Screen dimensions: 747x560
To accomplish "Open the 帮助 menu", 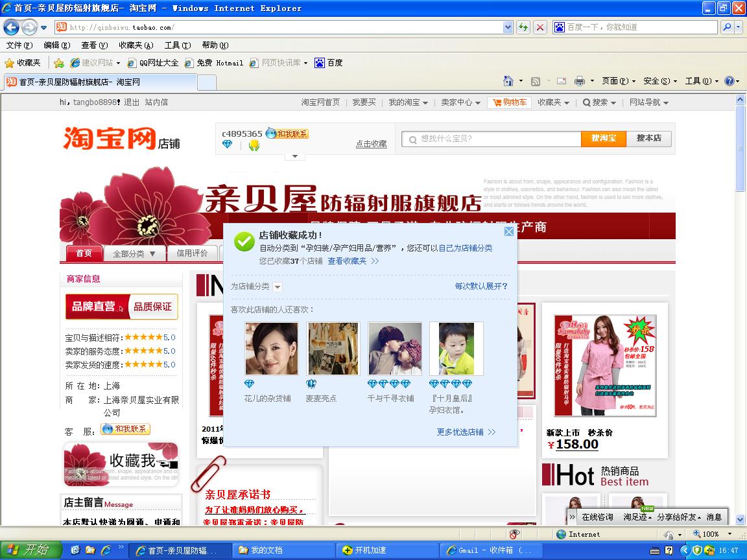I will (215, 45).
